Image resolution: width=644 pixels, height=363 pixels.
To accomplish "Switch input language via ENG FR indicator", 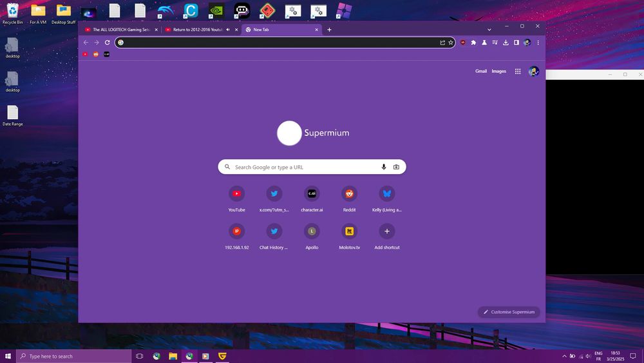I will pyautogui.click(x=598, y=356).
